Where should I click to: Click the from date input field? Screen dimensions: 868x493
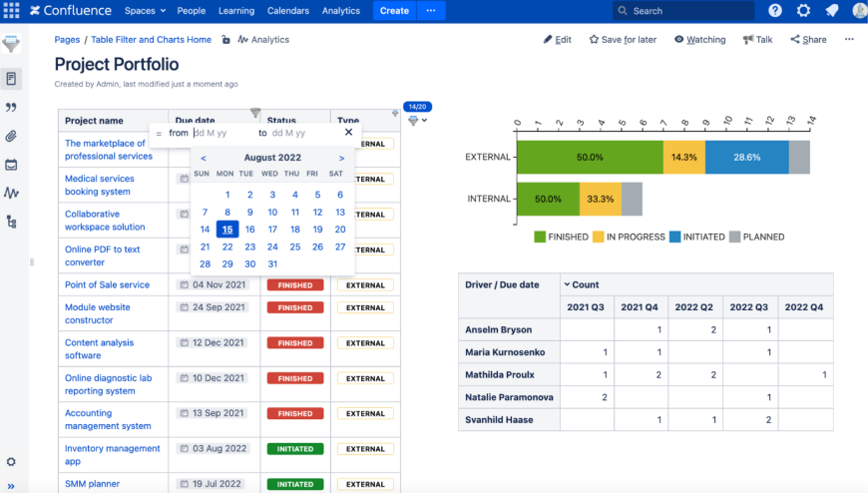click(x=221, y=133)
